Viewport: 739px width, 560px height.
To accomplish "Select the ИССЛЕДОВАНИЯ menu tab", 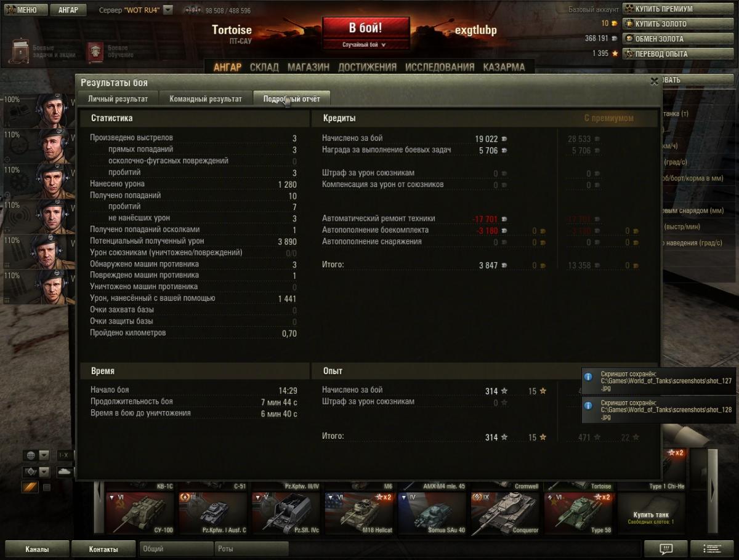I will pos(440,67).
